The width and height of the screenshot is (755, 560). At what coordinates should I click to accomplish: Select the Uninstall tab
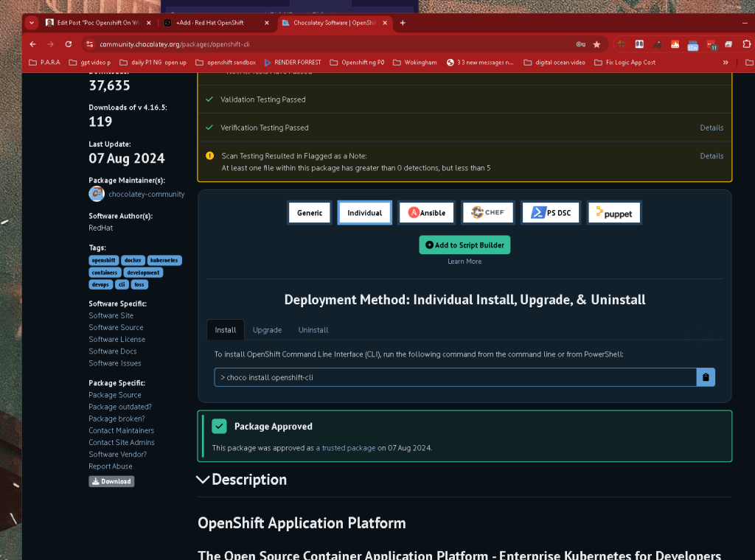pyautogui.click(x=313, y=330)
